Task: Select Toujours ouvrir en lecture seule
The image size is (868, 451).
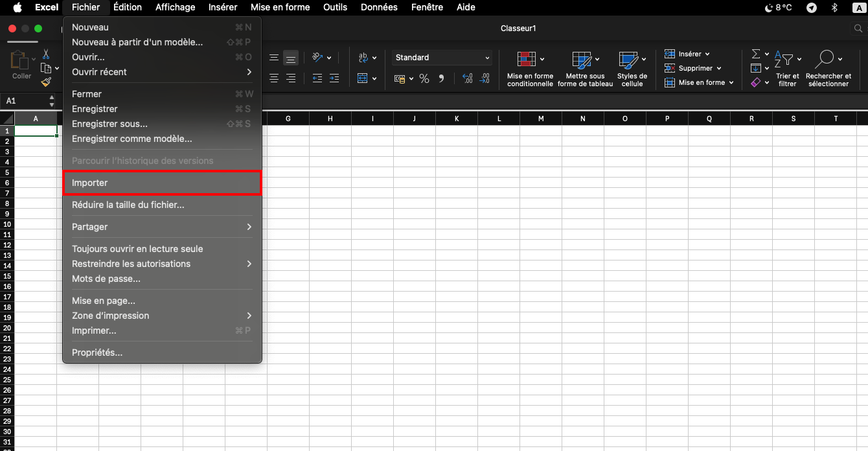Action: (x=137, y=249)
